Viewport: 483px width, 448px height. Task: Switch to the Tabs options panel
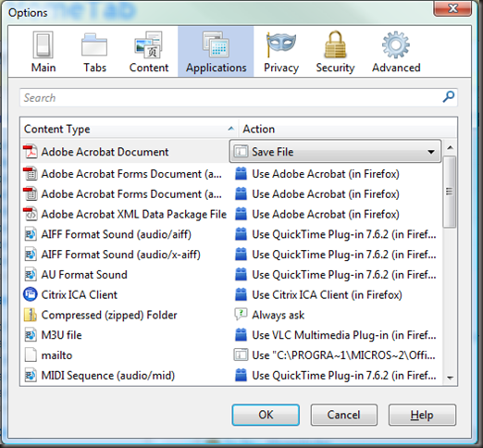click(x=94, y=52)
